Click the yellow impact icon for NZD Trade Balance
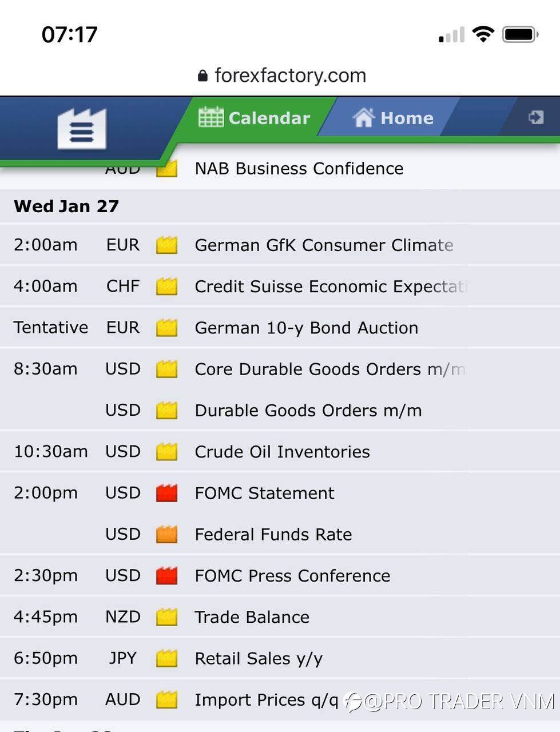Image resolution: width=560 pixels, height=732 pixels. point(166,617)
